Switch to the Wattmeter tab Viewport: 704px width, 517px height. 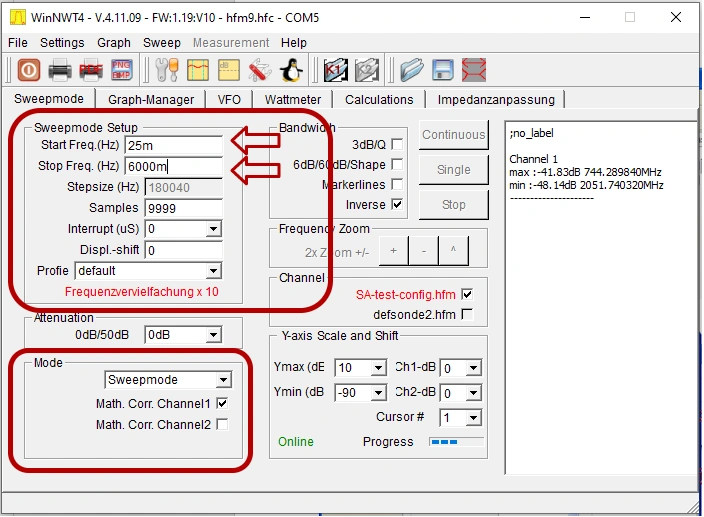click(x=293, y=100)
